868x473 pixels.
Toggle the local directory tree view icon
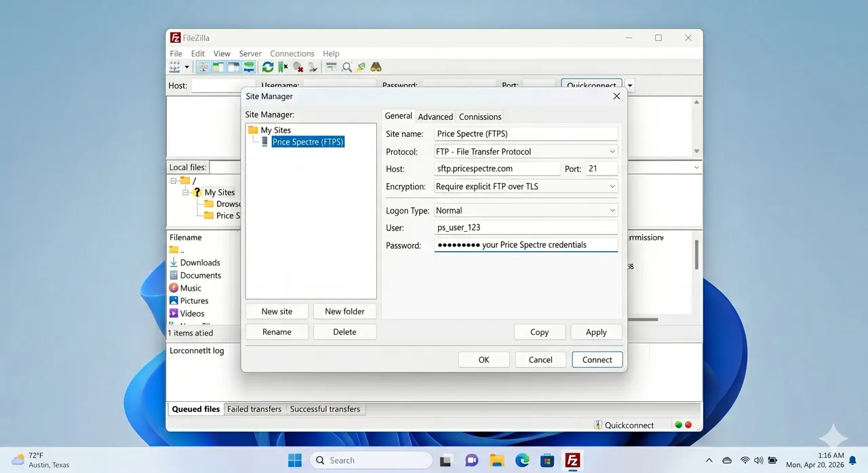pos(217,66)
